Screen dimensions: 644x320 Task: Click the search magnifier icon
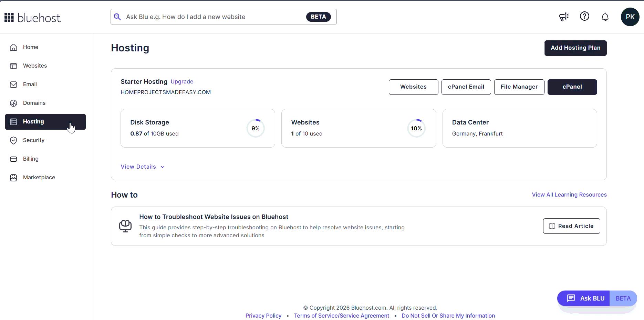click(117, 17)
